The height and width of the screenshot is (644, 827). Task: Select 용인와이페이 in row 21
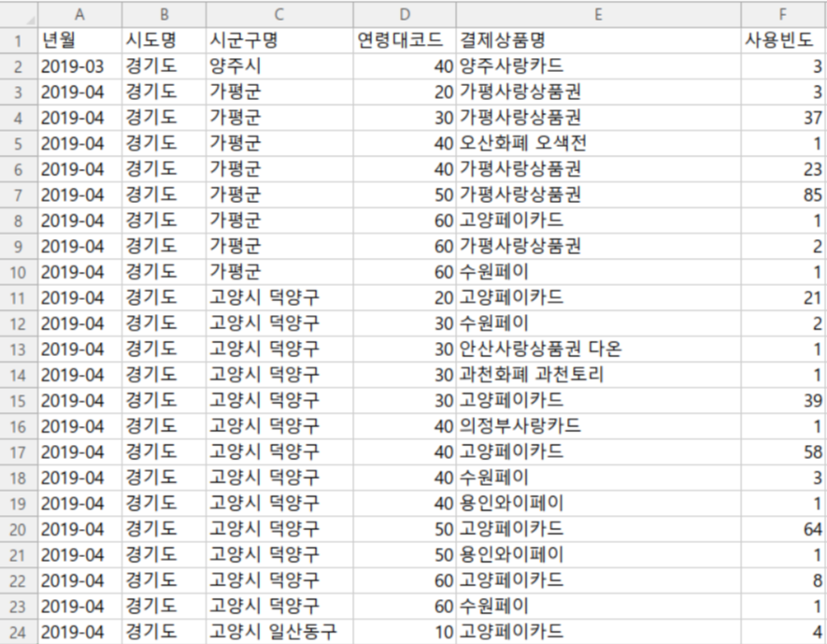pos(598,555)
